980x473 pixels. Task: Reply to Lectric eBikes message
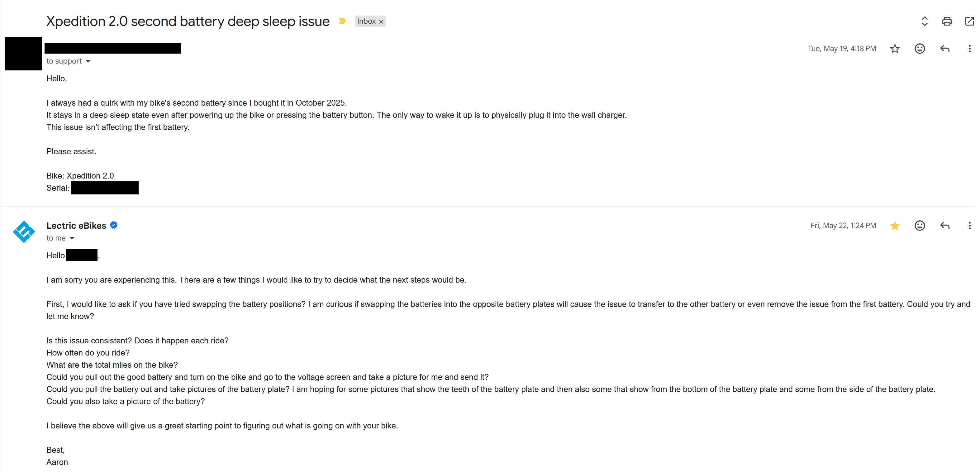(944, 226)
